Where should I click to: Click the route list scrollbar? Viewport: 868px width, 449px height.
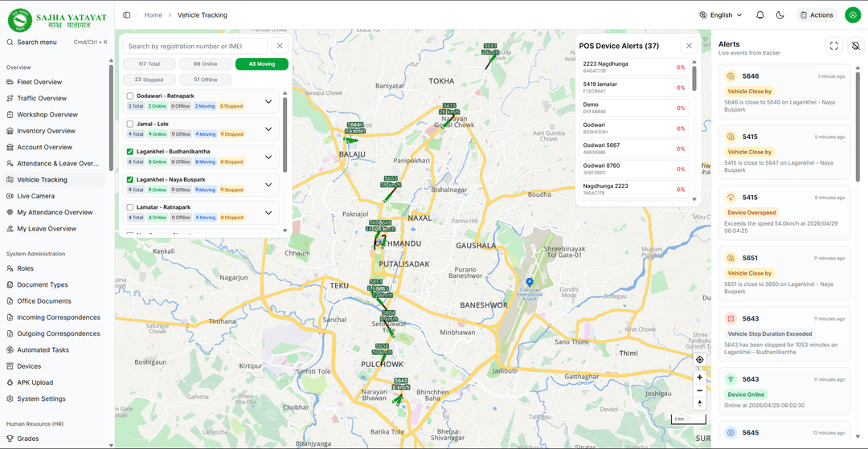click(x=285, y=135)
